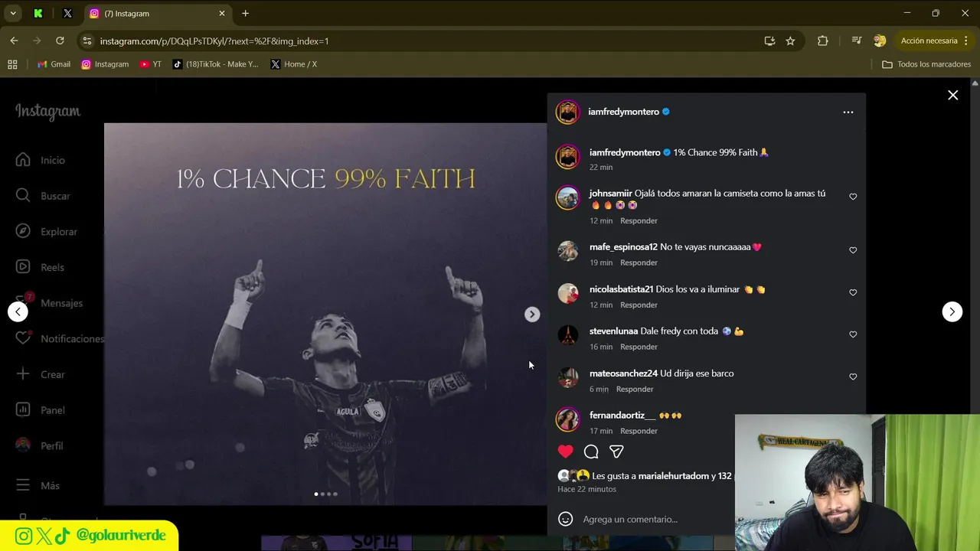This screenshot has width=980, height=551.
Task: Open fernandaortiz__ profile avatar
Action: 567,419
